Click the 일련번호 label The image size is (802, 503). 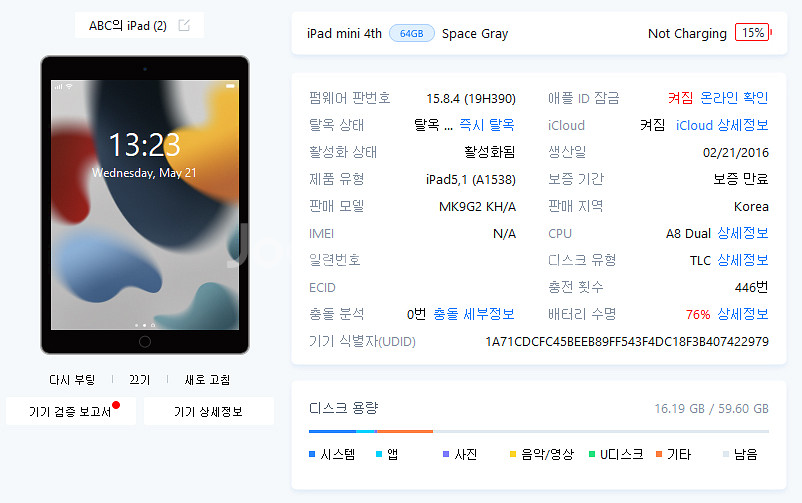click(x=335, y=260)
